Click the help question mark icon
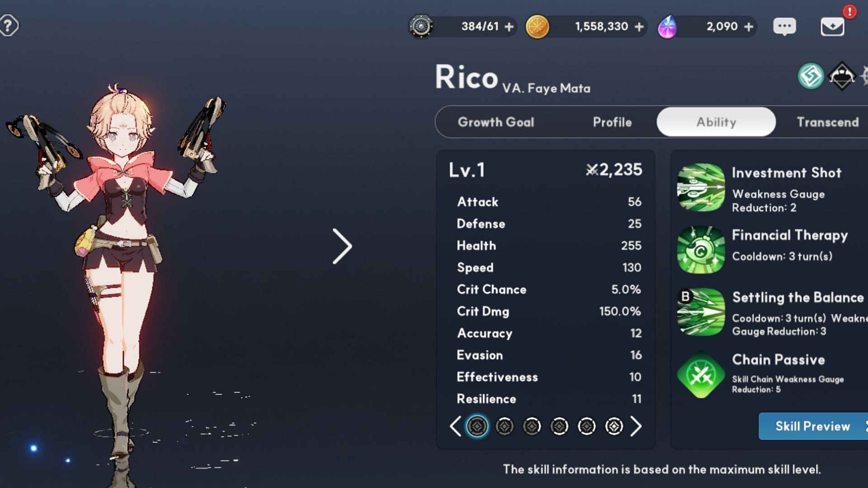The image size is (868, 488). [x=9, y=25]
